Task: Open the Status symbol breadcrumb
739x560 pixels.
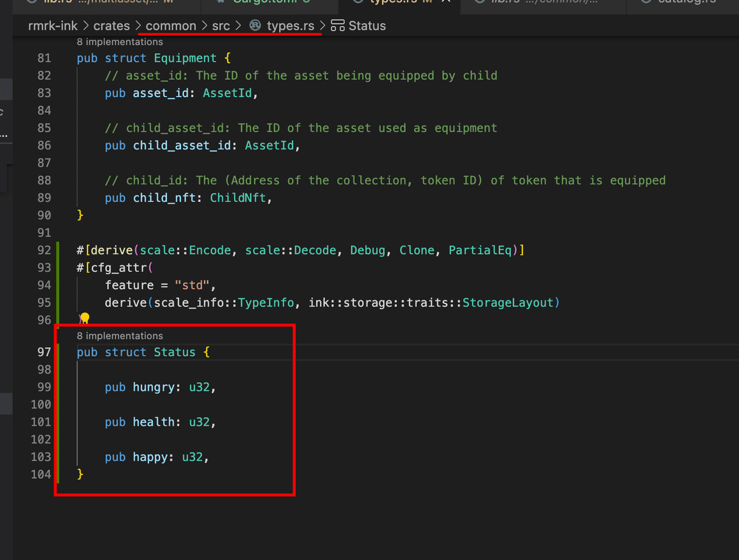Action: click(367, 26)
